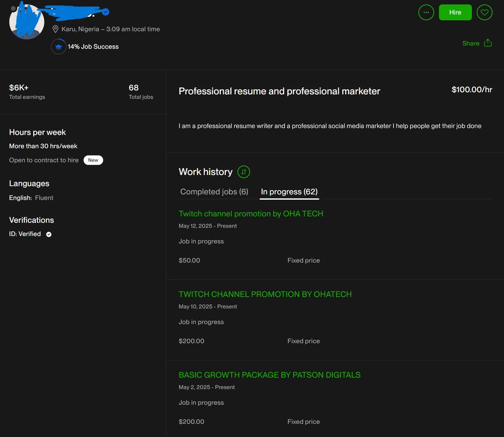Open the Twitch channel promotion by OHA TECH job
Screen dimensions: 504x437
[251, 214]
